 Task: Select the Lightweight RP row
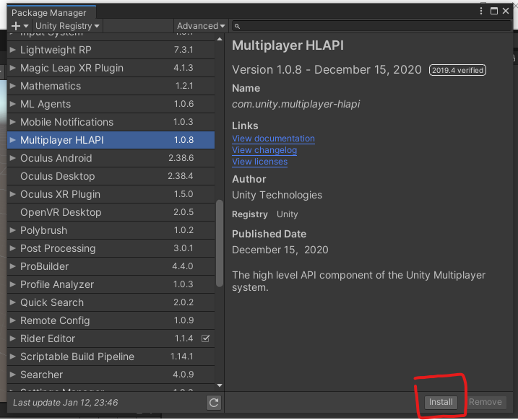pos(111,50)
